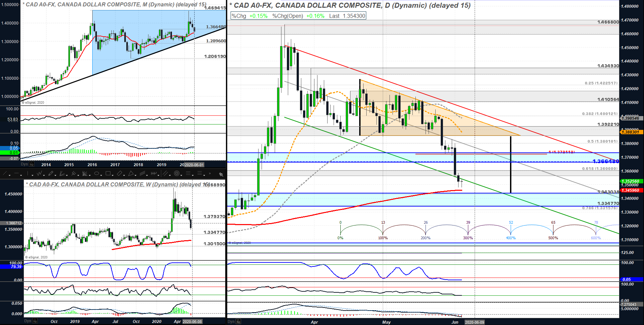Select the pencil freehand tool

coord(50,174)
